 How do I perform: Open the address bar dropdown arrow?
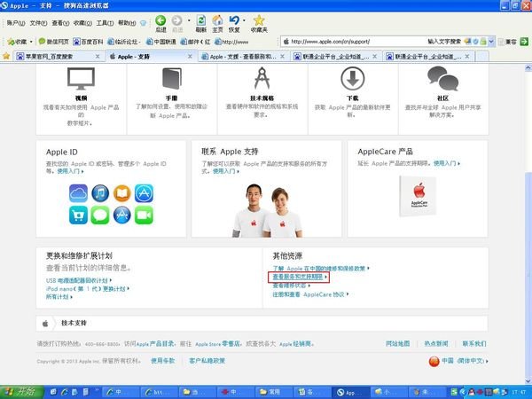tap(491, 42)
